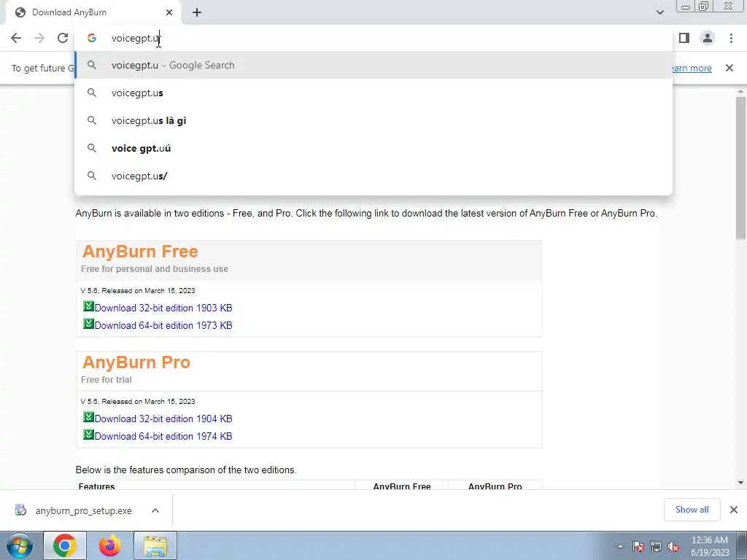Image resolution: width=747 pixels, height=560 pixels.
Task: Download AnyBurn Free 32-bit edition 1903 KB
Action: pyautogui.click(x=163, y=308)
